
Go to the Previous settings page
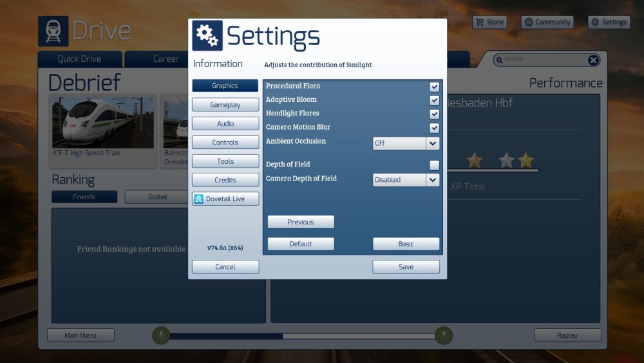point(301,222)
